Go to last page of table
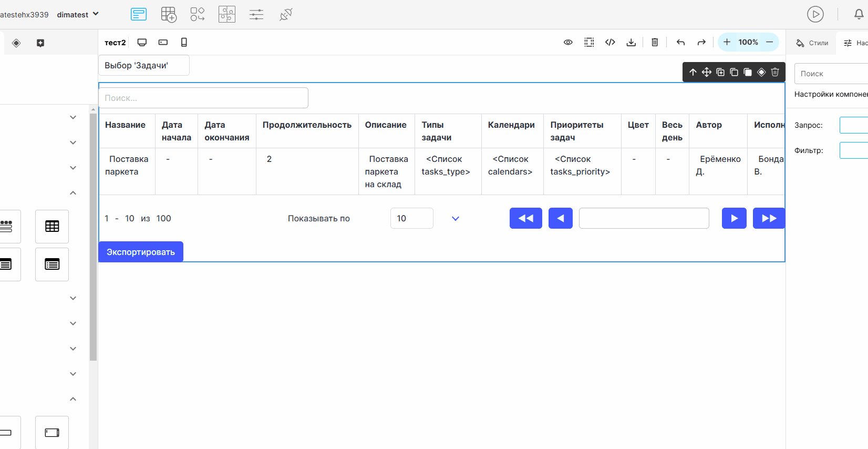The height and width of the screenshot is (449, 868). tap(769, 218)
